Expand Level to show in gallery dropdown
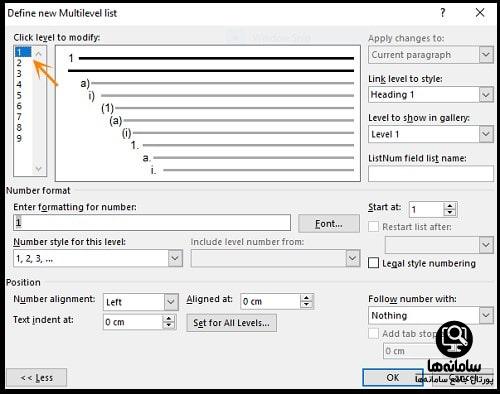 [x=486, y=134]
